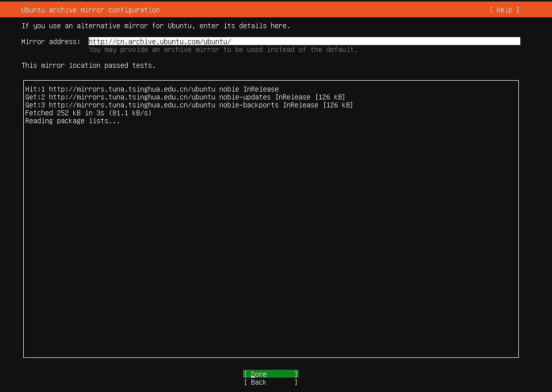Click the 'Get:2' noble-updates log line

(x=185, y=97)
